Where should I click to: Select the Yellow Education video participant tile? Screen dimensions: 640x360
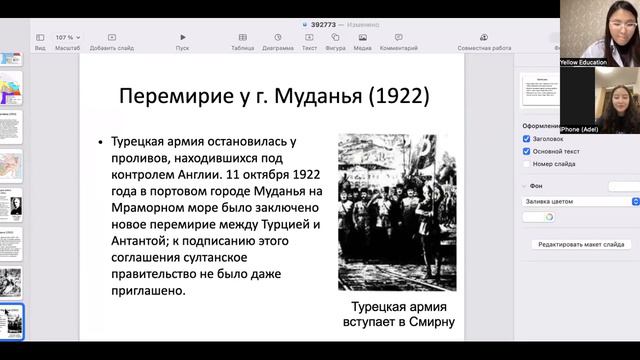(x=600, y=33)
